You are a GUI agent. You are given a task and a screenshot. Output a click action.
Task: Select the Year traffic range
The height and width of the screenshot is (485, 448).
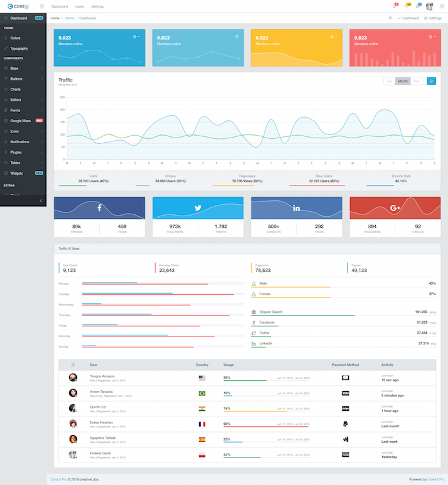tap(417, 81)
